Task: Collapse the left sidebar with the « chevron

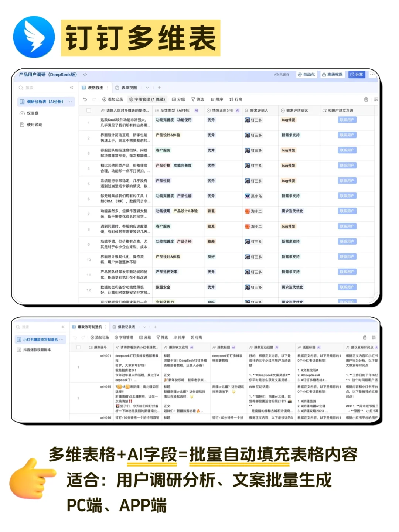Action: point(71,88)
